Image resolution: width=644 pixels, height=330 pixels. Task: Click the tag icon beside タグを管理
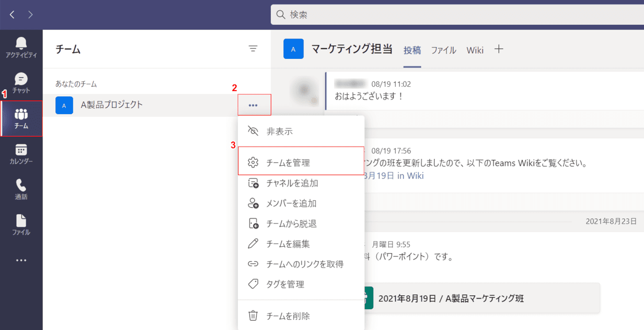(253, 284)
